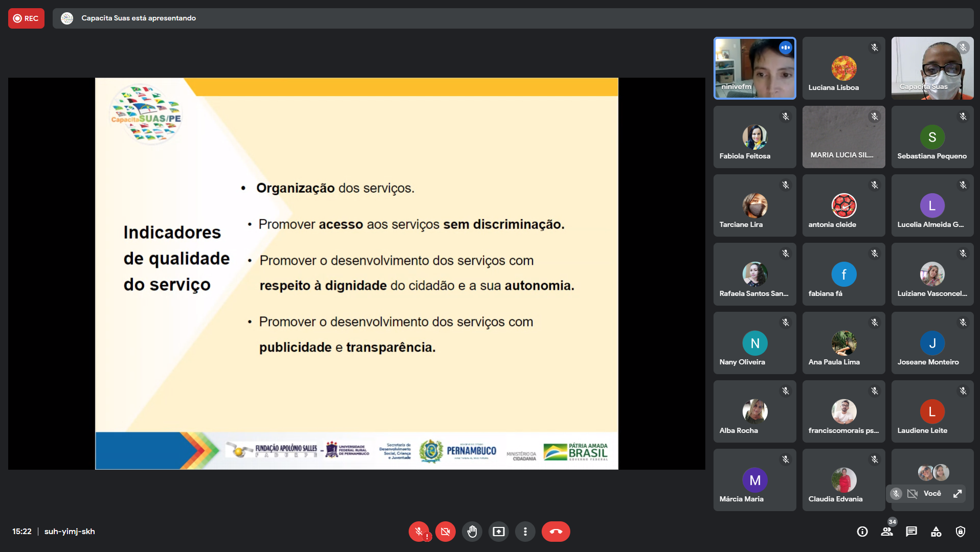Click the camera-off icon in self-view
Image resolution: width=980 pixels, height=552 pixels.
coord(912,494)
